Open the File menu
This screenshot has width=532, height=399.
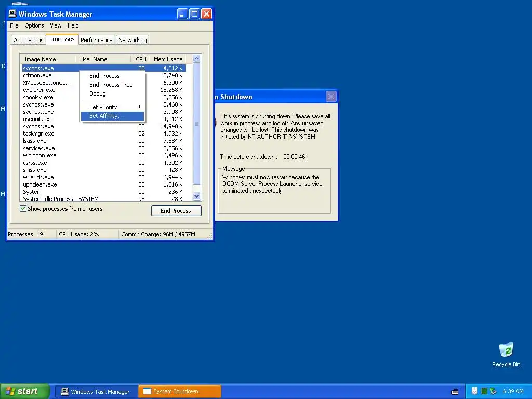coord(14,25)
